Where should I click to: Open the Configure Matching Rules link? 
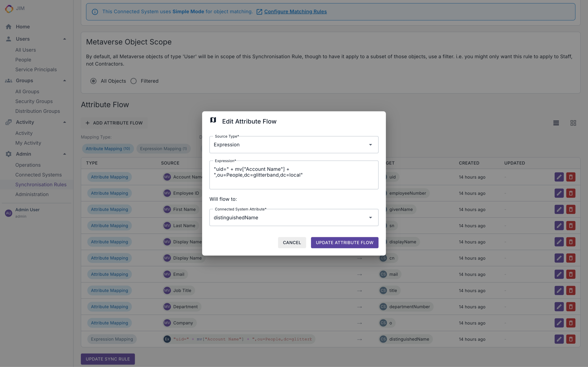tap(295, 12)
